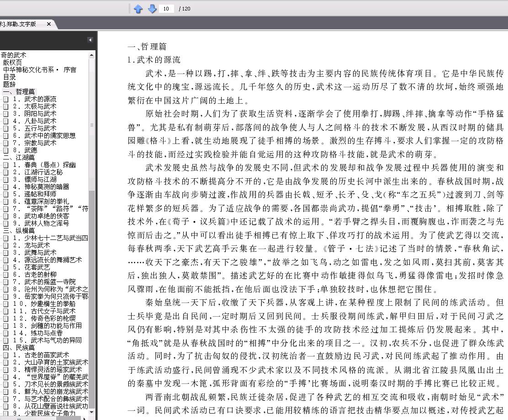Open bookmark 2．太极与武术
This screenshot has width=508, height=420.
[x=35, y=106]
